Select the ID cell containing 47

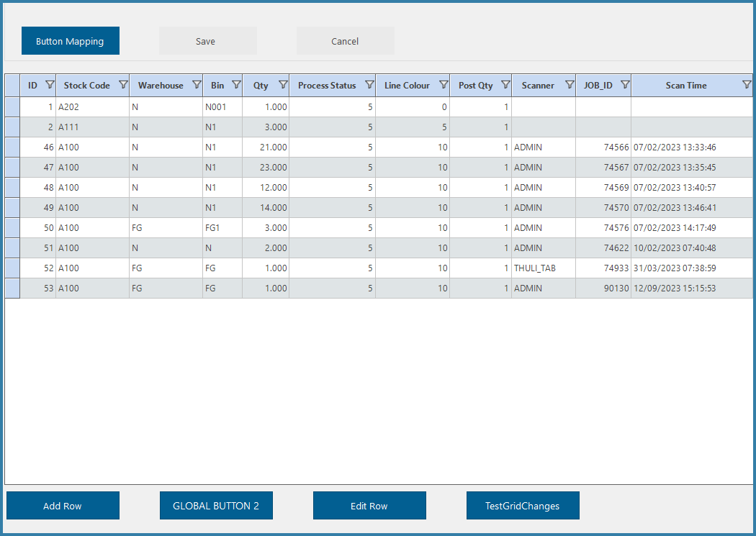coord(38,168)
